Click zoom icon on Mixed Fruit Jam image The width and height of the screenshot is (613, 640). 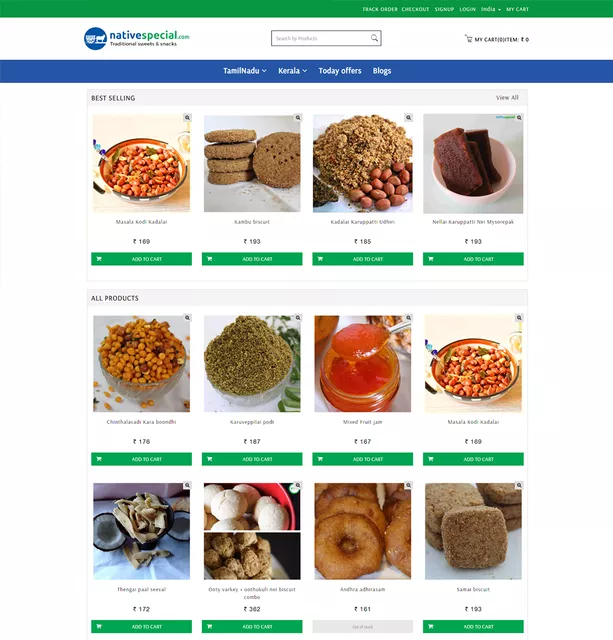pos(409,318)
